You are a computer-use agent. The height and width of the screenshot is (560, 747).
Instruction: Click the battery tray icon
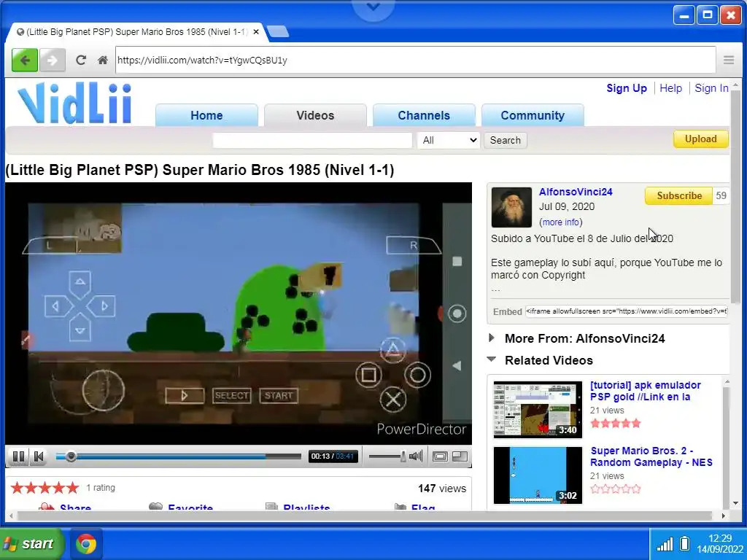pyautogui.click(x=684, y=543)
